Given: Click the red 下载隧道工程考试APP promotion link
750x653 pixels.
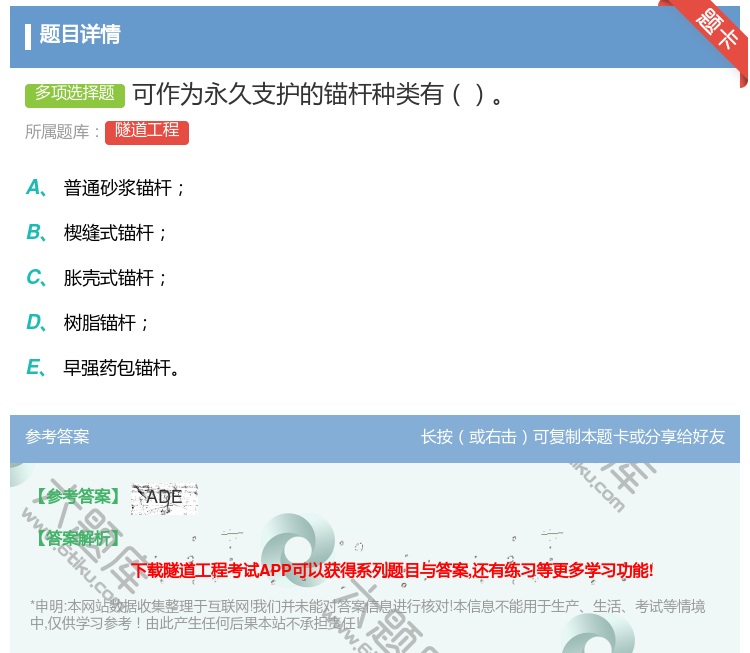Looking at the screenshot, I should (392, 570).
